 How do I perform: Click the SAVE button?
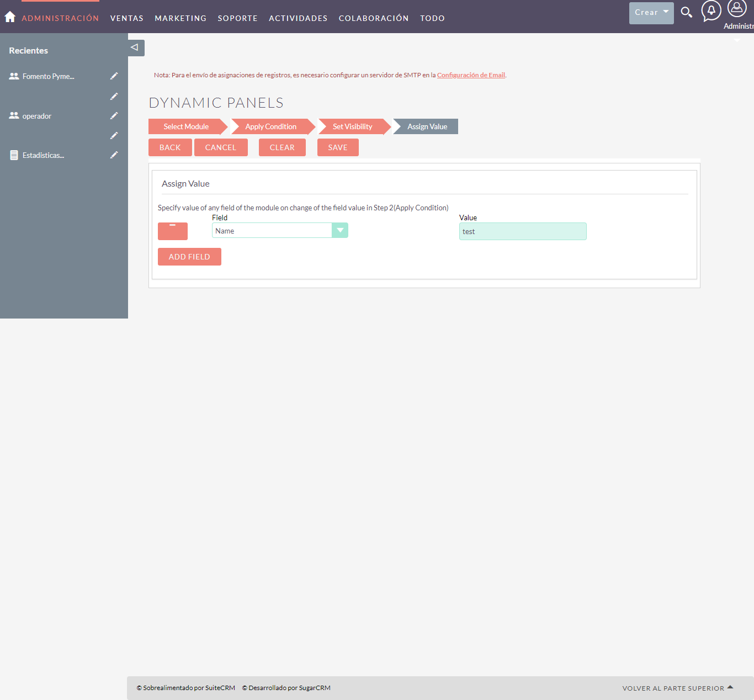click(x=338, y=147)
